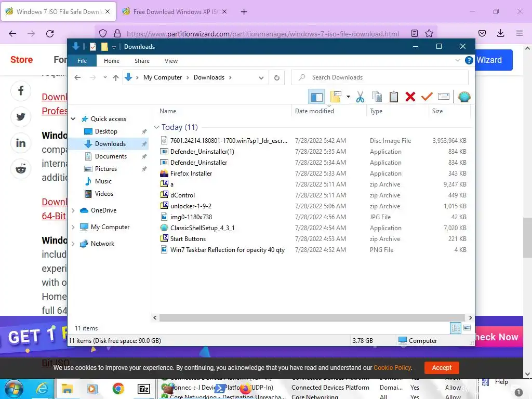Select Pictures in the navigation pane

coord(105,169)
